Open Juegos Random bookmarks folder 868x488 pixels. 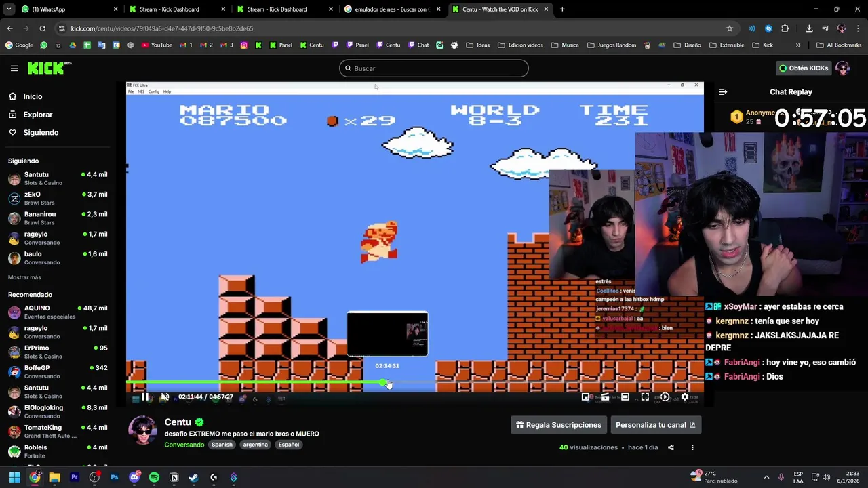(611, 45)
